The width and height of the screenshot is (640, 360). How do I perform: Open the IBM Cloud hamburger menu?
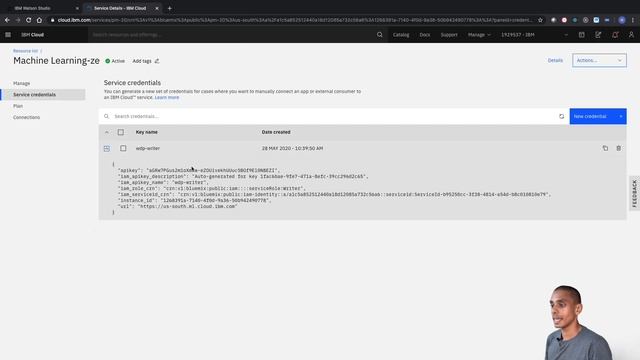(8, 35)
